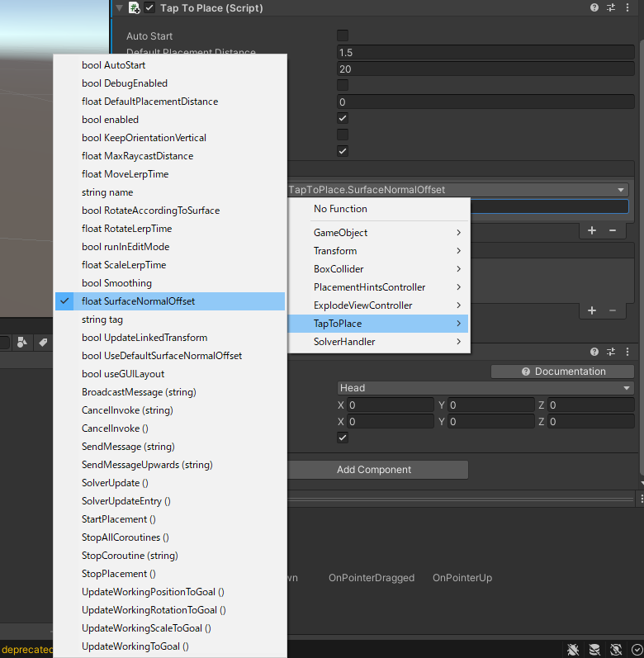Open Tap To Place component options menu

[627, 7]
